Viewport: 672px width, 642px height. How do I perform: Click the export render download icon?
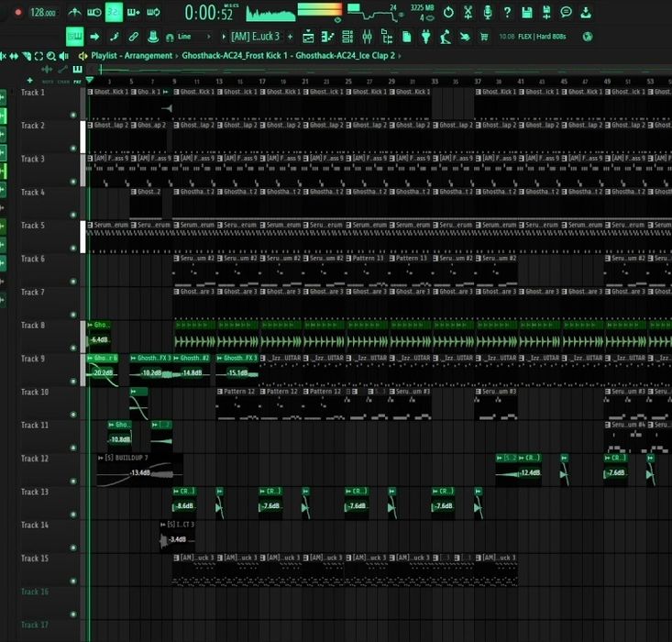tap(586, 13)
